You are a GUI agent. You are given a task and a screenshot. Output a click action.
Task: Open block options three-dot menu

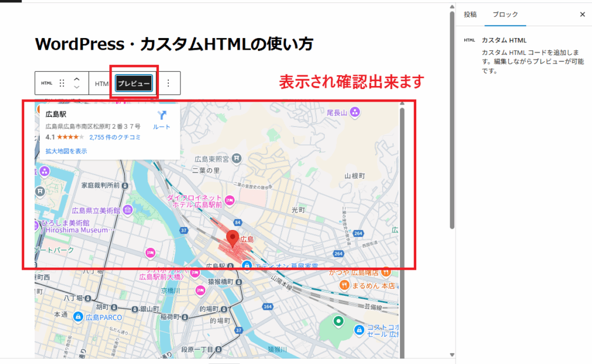click(x=168, y=83)
